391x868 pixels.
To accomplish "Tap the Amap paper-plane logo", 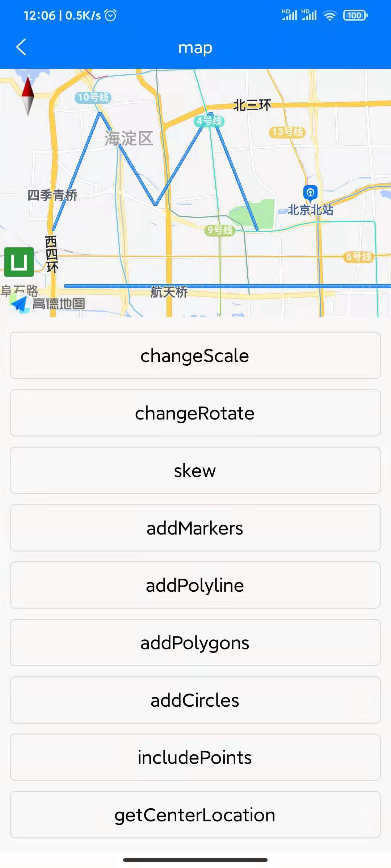I will pos(20,303).
